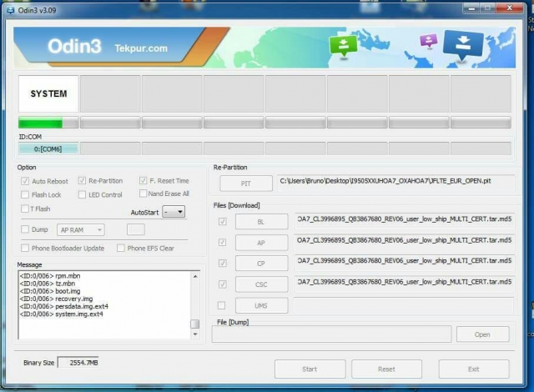
Task: Click the Message log scroll up arrow
Action: (195, 276)
